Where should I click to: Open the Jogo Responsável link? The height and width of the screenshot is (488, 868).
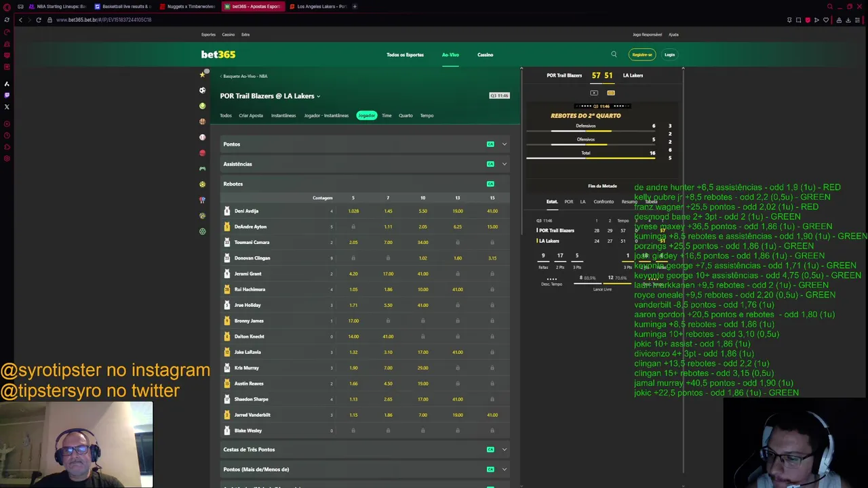647,35
